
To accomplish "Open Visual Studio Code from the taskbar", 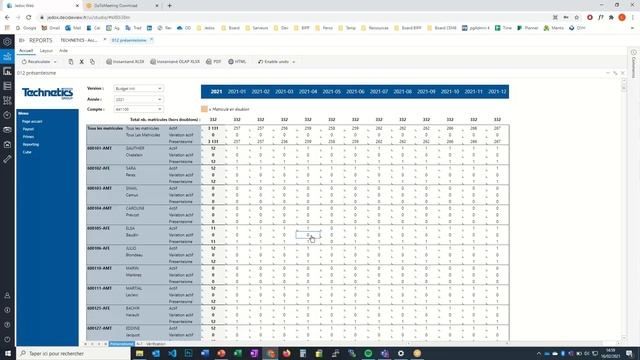I will click(172, 353).
